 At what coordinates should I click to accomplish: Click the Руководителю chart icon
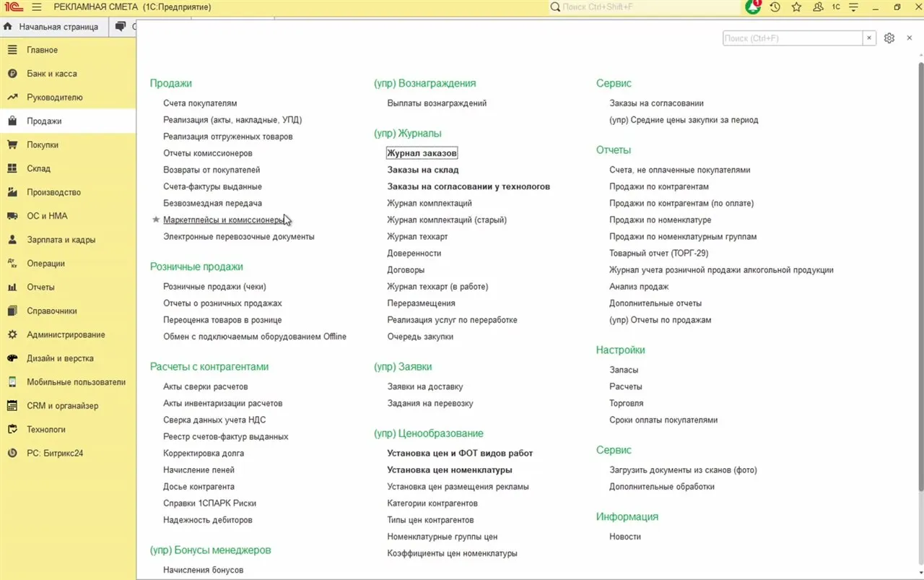12,98
